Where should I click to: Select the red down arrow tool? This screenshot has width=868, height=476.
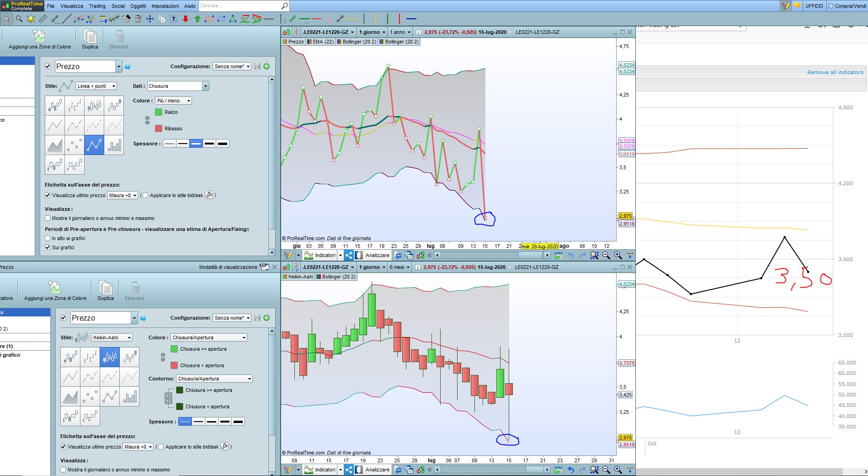coord(186,19)
